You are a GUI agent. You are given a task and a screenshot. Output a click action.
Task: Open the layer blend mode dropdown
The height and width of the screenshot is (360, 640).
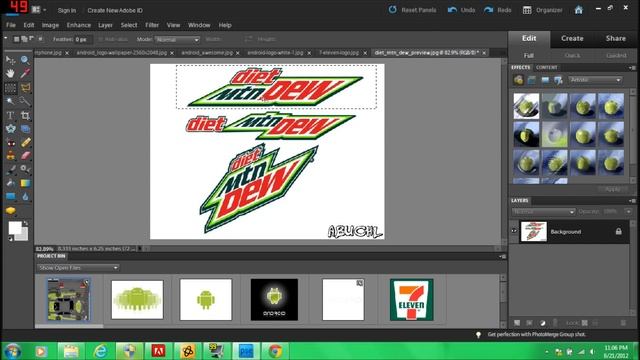coord(543,211)
